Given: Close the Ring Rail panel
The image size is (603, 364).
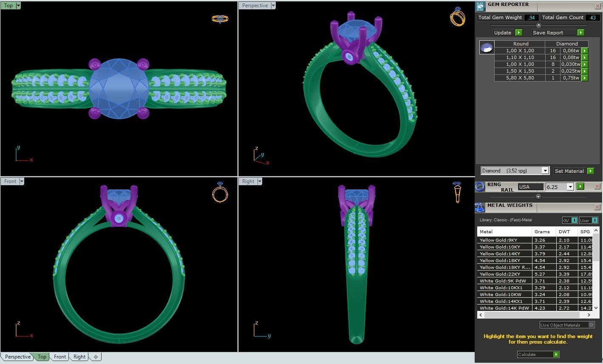Looking at the screenshot, I should (x=597, y=186).
